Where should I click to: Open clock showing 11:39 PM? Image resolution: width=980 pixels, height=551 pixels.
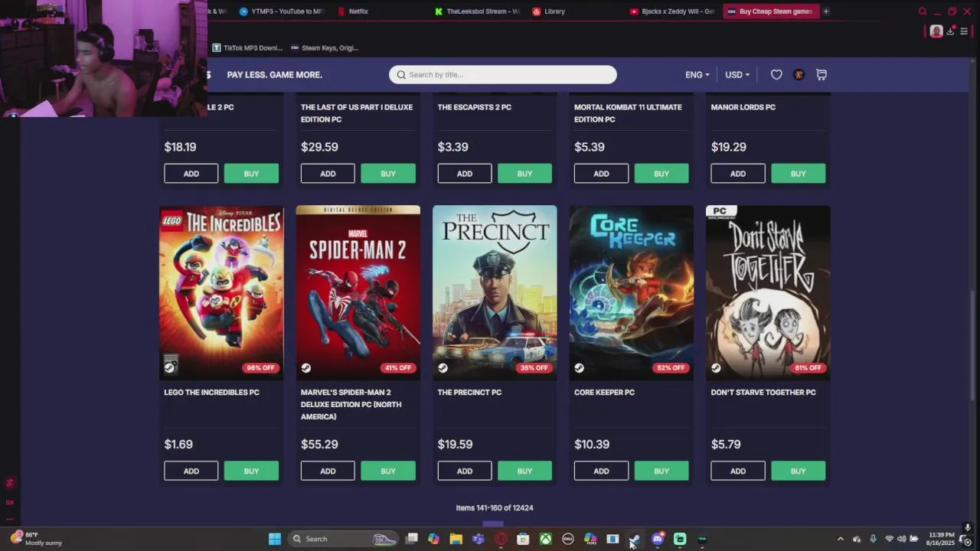(x=941, y=539)
